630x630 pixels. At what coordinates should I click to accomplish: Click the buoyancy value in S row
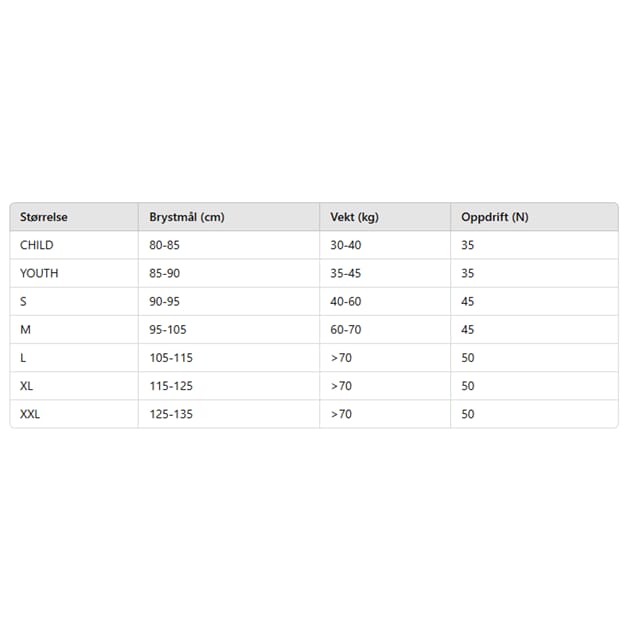[x=468, y=301]
